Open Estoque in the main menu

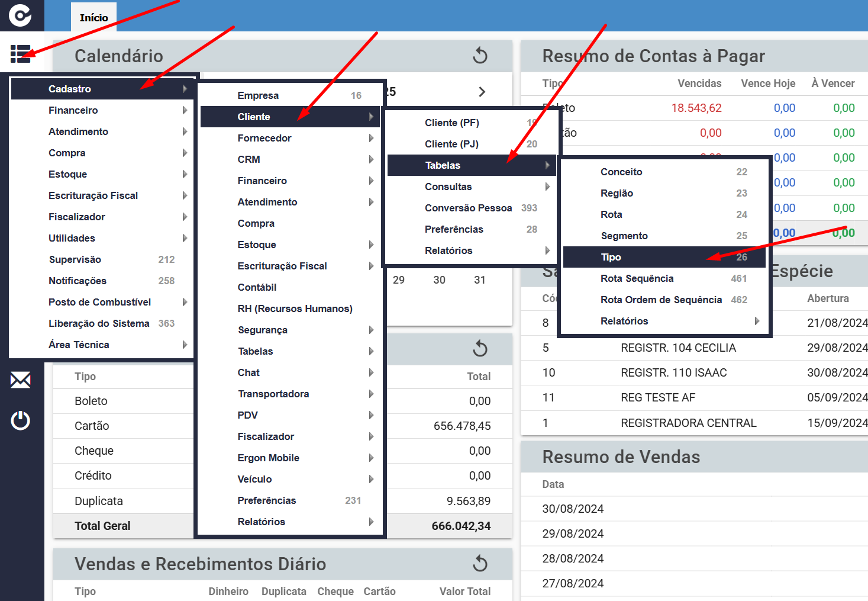coord(102,174)
